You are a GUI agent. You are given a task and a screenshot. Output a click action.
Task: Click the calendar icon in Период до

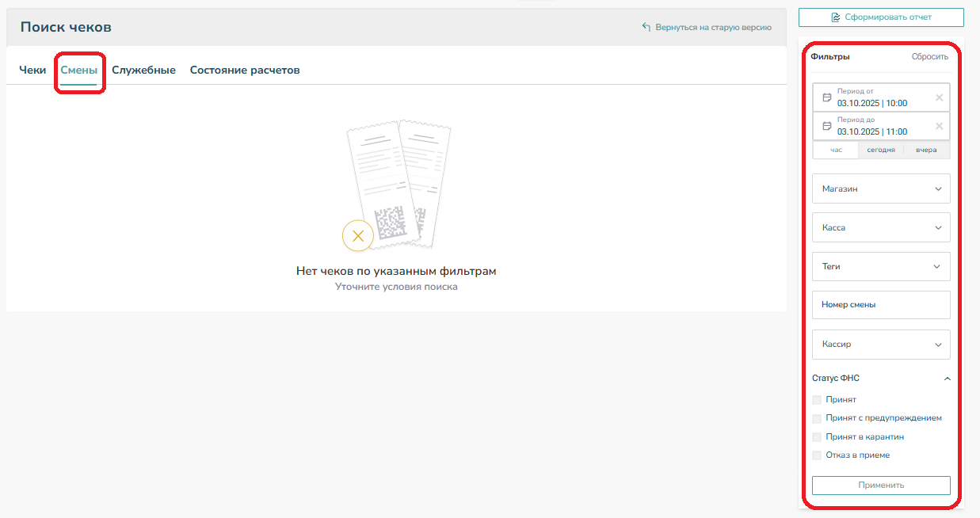point(827,126)
